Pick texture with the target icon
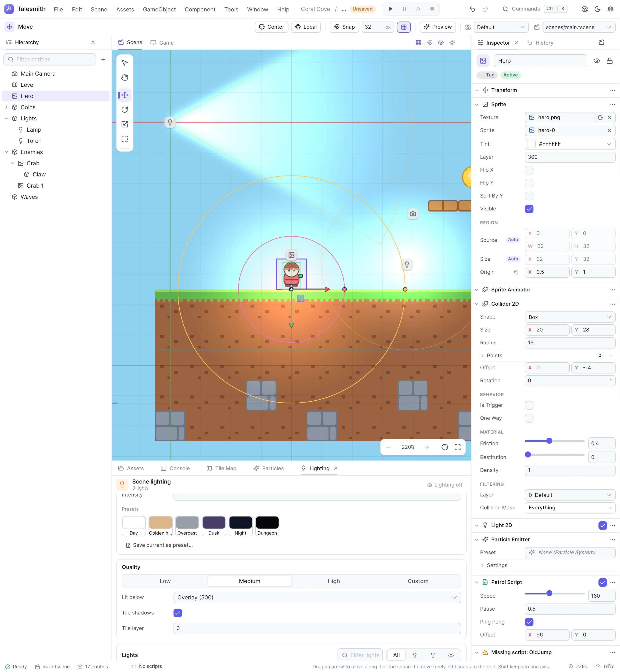Image resolution: width=620 pixels, height=672 pixels. tap(600, 117)
